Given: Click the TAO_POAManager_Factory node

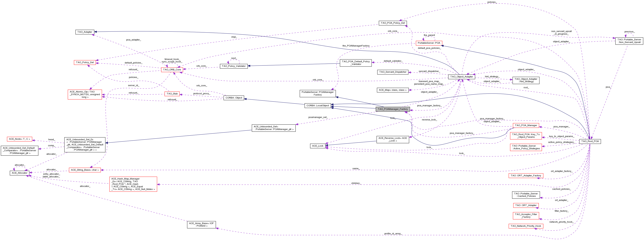Looking at the screenshot, I should [393, 109].
